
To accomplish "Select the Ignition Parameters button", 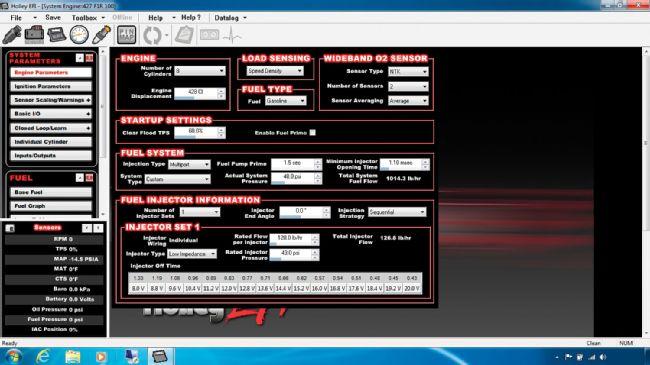I will pos(51,86).
